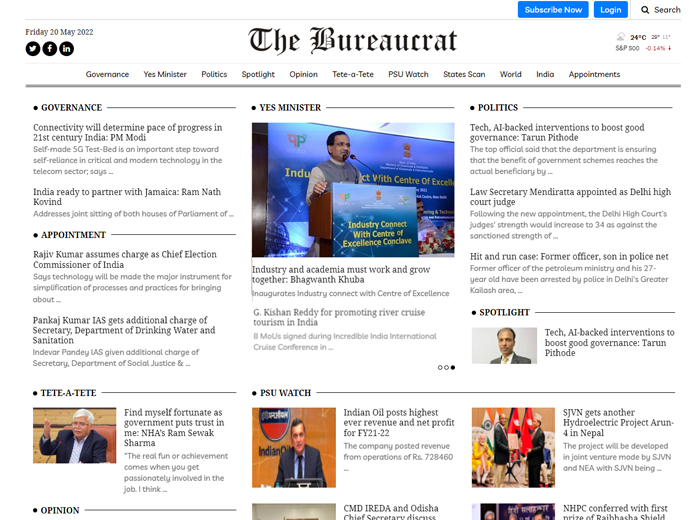700x520 pixels.
Task: Click the Industry Connect conclave photo
Action: tap(353, 190)
